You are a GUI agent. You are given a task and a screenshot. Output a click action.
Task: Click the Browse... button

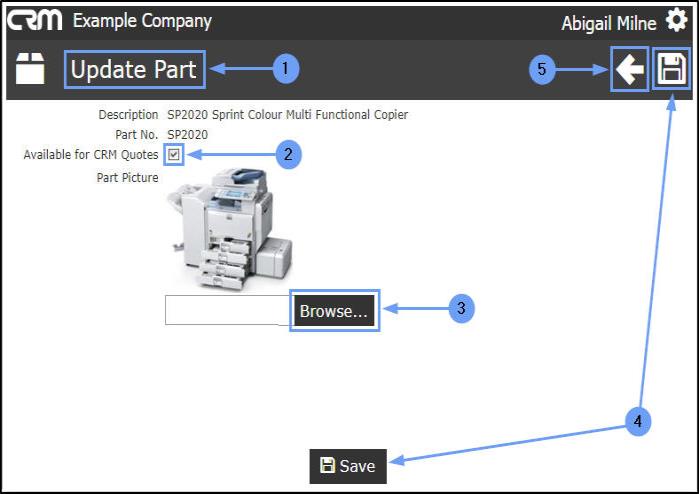point(334,311)
